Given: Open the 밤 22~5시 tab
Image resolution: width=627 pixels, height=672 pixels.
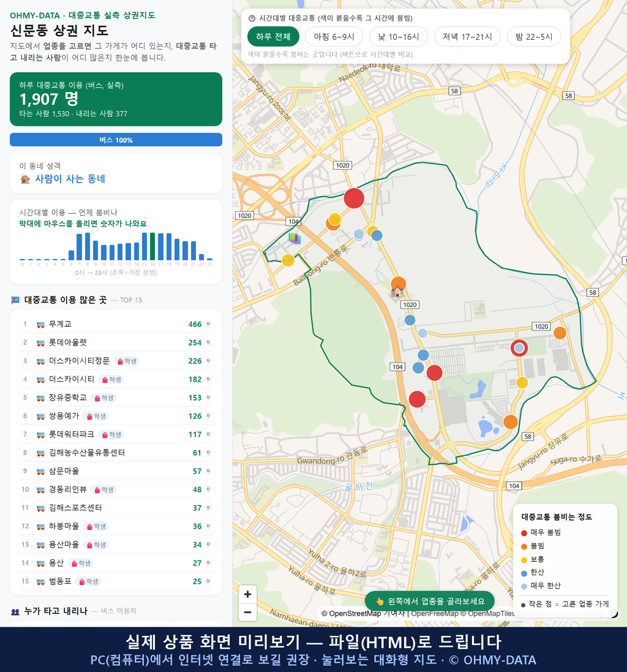Looking at the screenshot, I should (x=534, y=37).
